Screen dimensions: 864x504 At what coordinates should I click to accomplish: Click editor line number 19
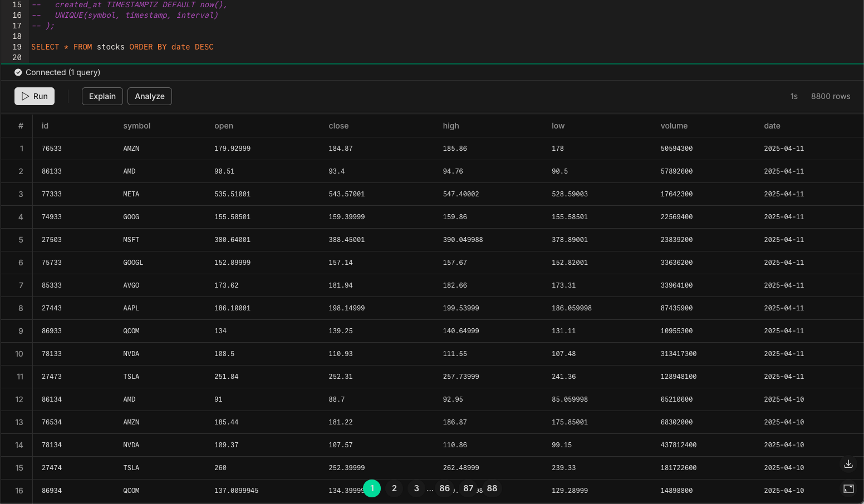click(17, 47)
